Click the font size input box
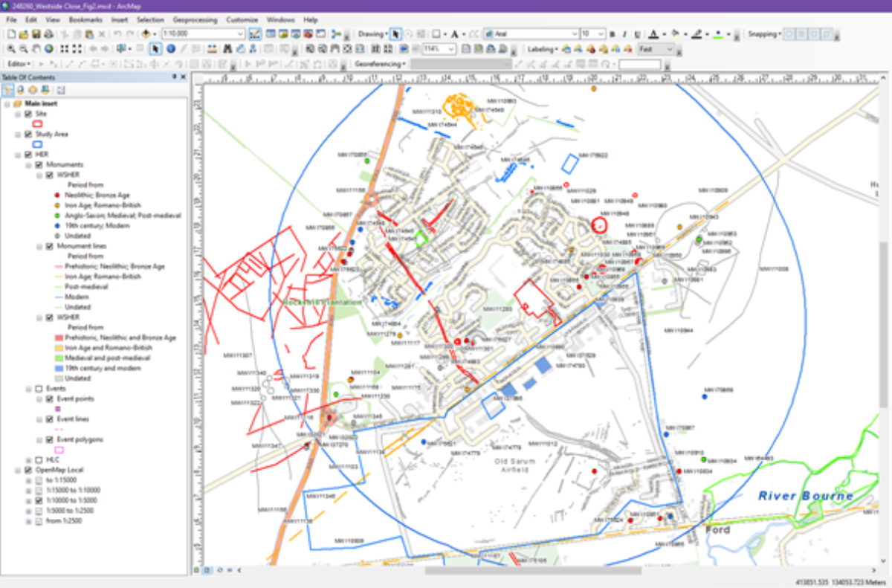 (x=589, y=34)
